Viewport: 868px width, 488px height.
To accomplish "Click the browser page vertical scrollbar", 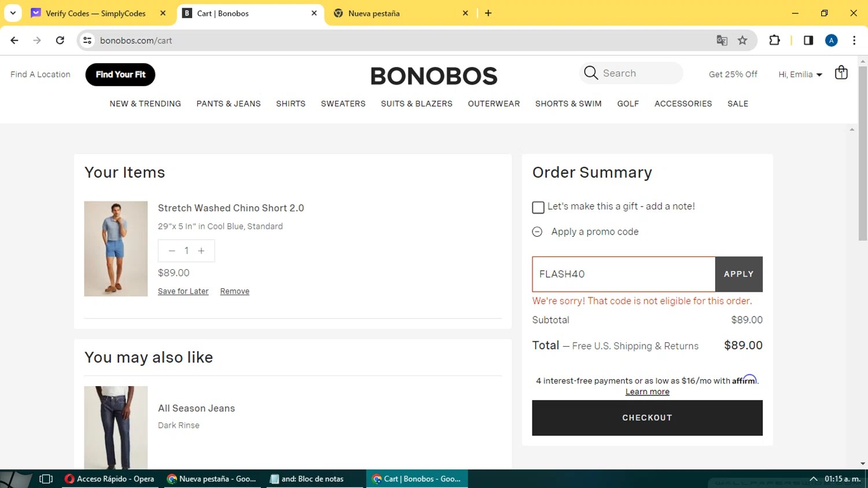I will pyautogui.click(x=863, y=153).
